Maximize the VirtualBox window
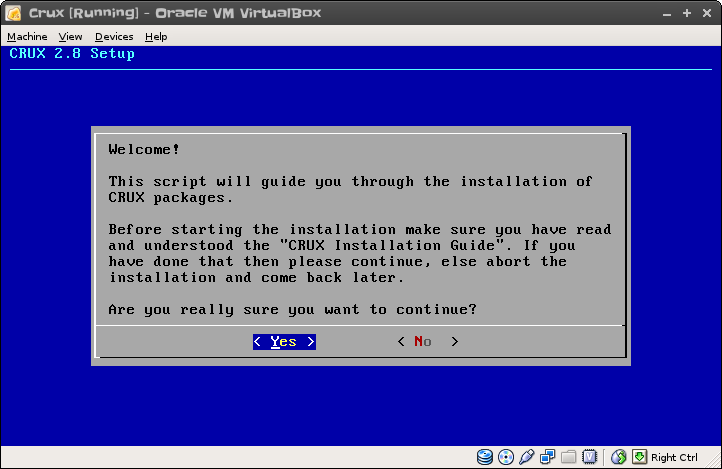 (x=687, y=13)
